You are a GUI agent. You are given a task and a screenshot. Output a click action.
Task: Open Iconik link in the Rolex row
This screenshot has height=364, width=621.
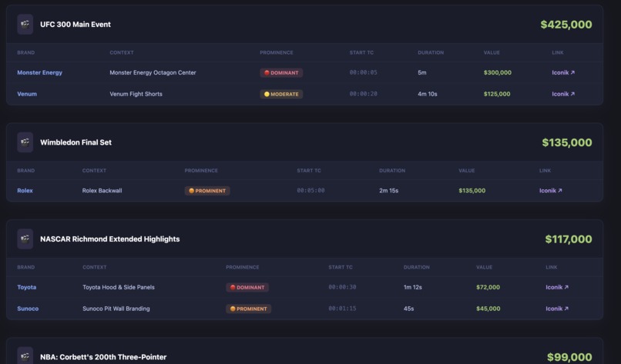click(x=551, y=190)
